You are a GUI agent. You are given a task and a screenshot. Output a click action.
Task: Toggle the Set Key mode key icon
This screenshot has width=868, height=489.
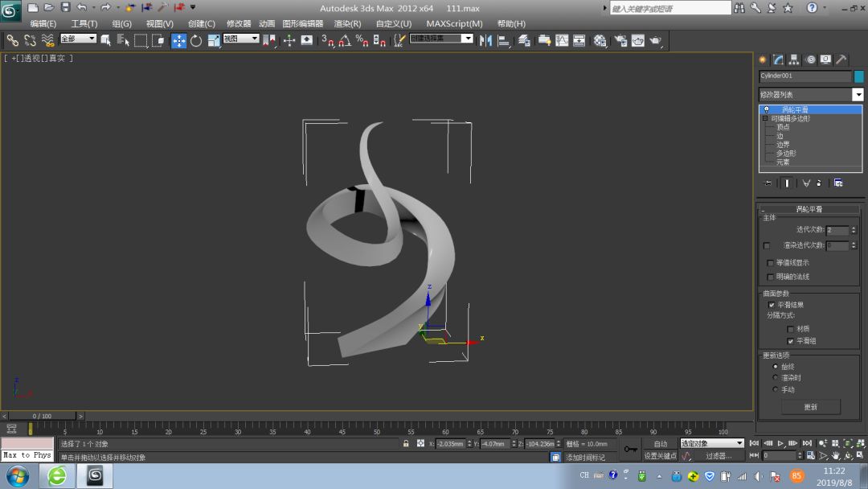click(631, 449)
